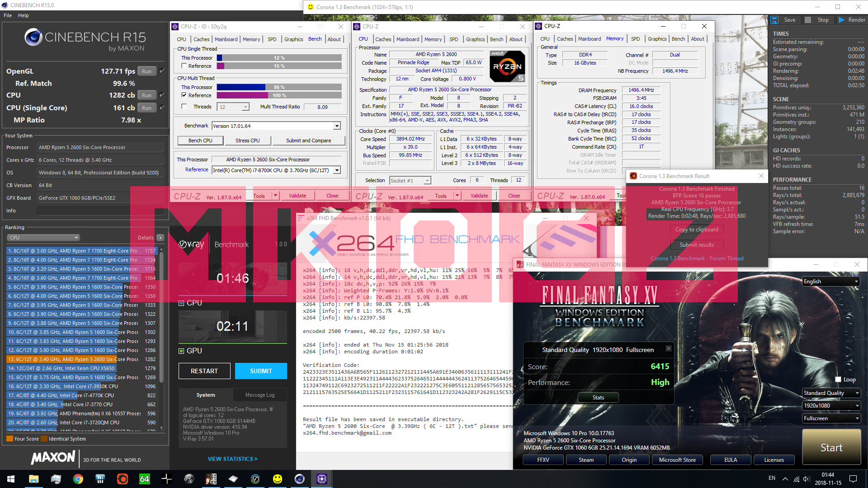Open the English language dropdown in FFXV
Screen dimensions: 868x488
831,282
